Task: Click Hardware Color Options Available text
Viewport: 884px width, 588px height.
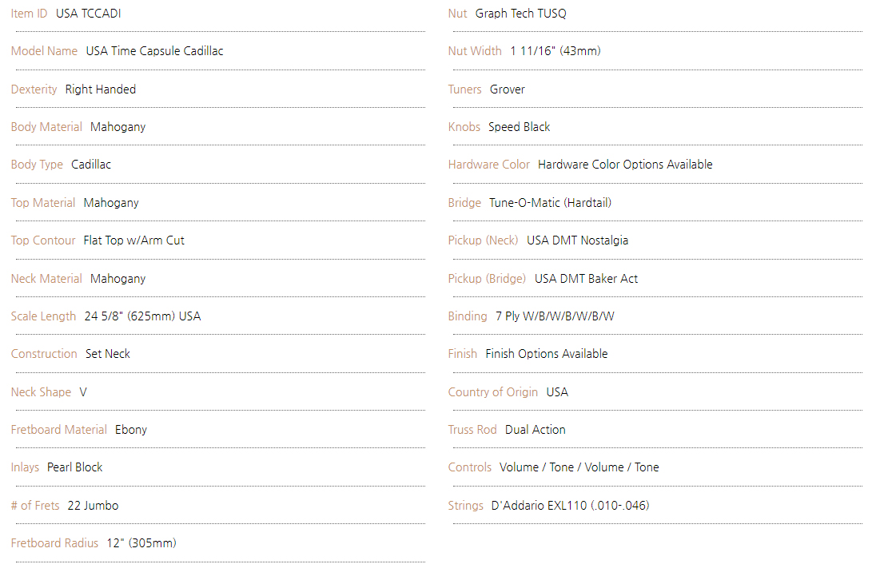Action: pyautogui.click(x=625, y=165)
